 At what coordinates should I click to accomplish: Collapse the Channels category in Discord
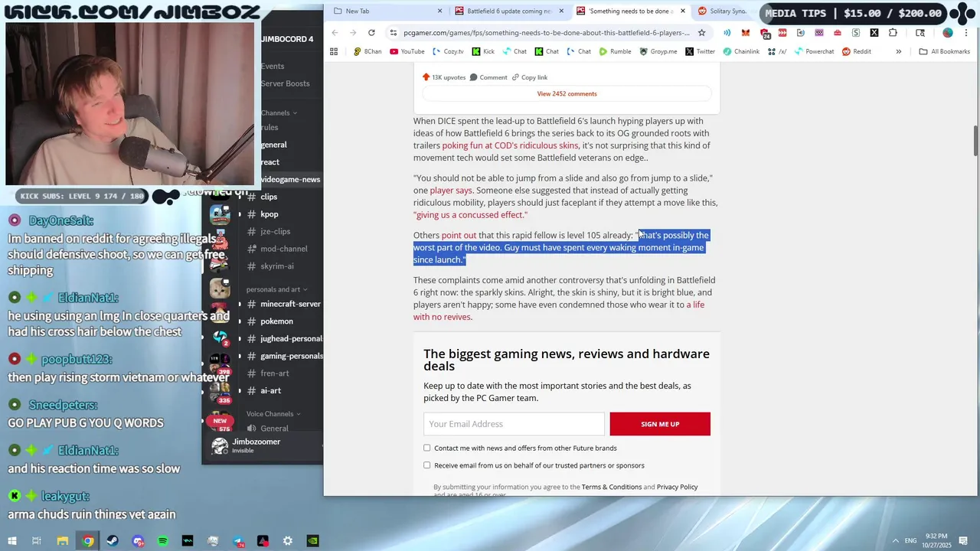pos(279,112)
